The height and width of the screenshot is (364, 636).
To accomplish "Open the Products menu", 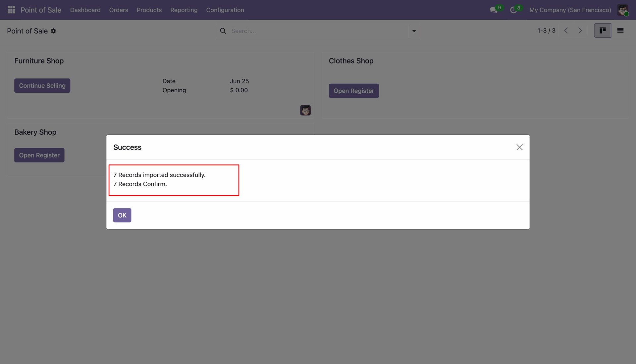I will tap(149, 10).
